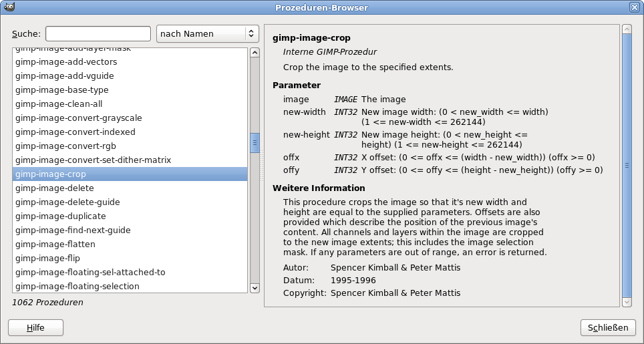Image resolution: width=644 pixels, height=344 pixels.
Task: Click the GIMP Wilber icon in the title bar
Action: (9, 7)
